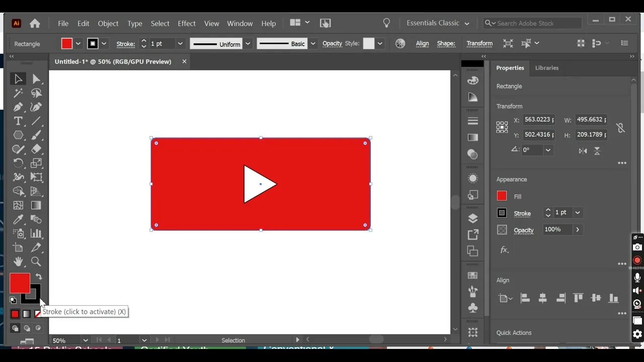Select the Eraser tool
The height and width of the screenshot is (362, 644).
click(x=36, y=149)
